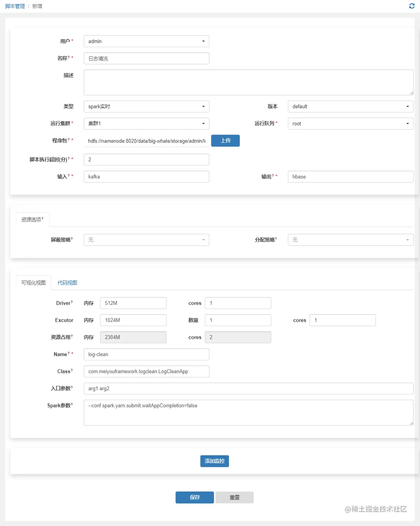Click the Name field containing log-clean
The width and height of the screenshot is (420, 526).
(x=147, y=354)
